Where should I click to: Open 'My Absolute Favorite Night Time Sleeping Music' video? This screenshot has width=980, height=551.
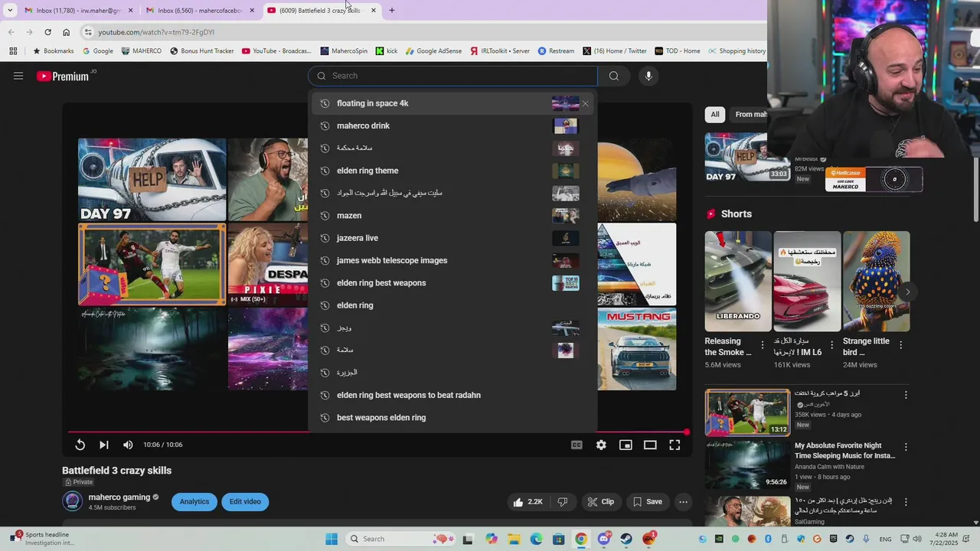(x=844, y=450)
